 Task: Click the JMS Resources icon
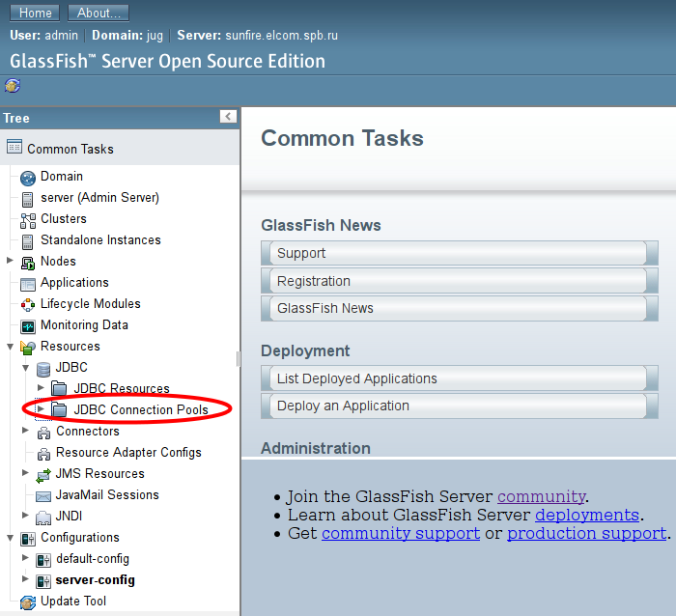coord(43,474)
